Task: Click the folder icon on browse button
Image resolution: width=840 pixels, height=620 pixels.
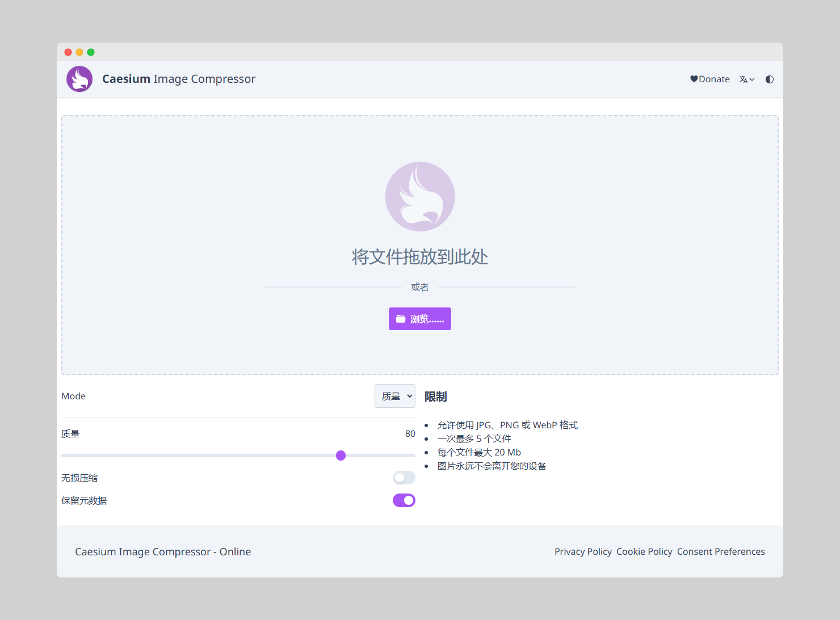Action: click(401, 319)
